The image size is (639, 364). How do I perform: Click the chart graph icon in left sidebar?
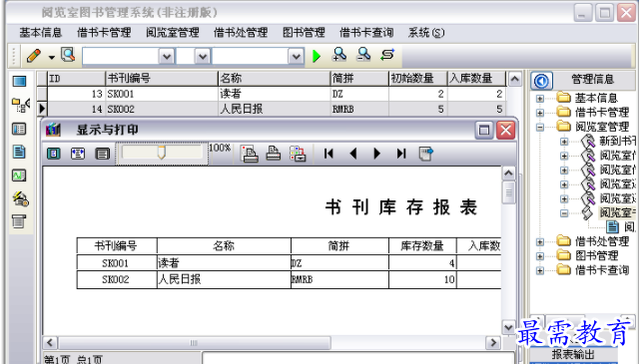19,176
